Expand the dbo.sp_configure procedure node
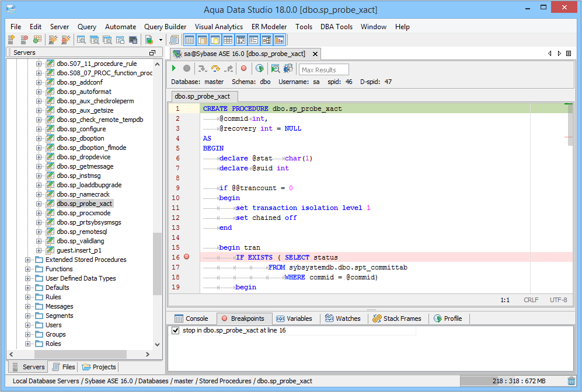 click(39, 129)
